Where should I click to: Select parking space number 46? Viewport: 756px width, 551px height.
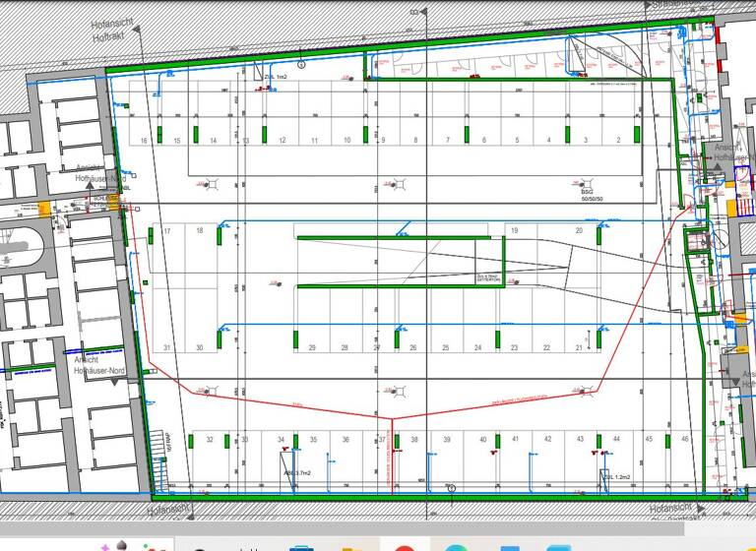(684, 439)
